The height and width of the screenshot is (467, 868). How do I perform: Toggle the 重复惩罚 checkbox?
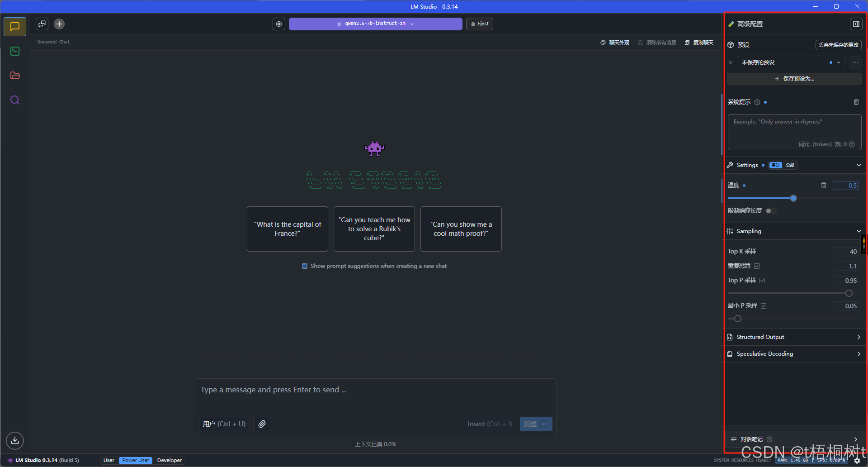pos(757,266)
